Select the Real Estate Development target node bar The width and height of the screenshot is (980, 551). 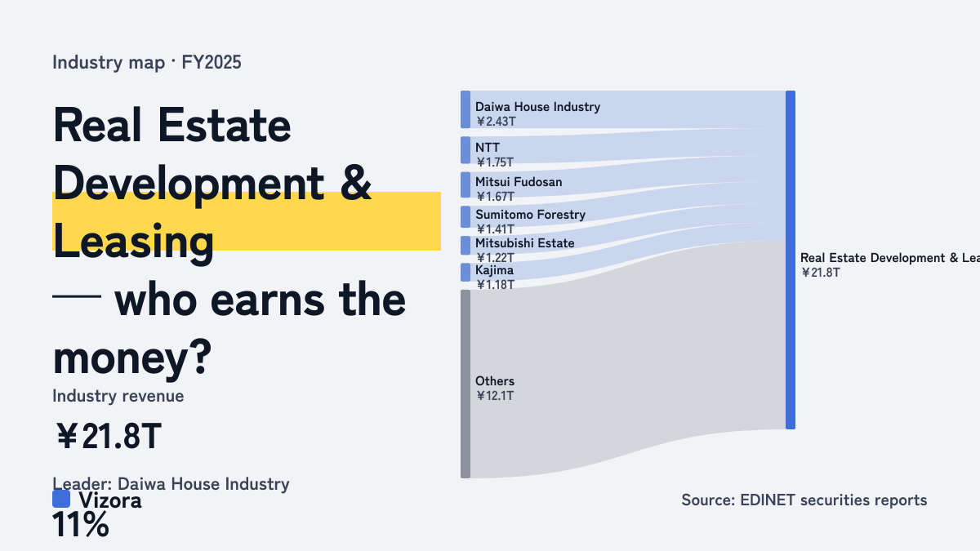click(x=790, y=260)
